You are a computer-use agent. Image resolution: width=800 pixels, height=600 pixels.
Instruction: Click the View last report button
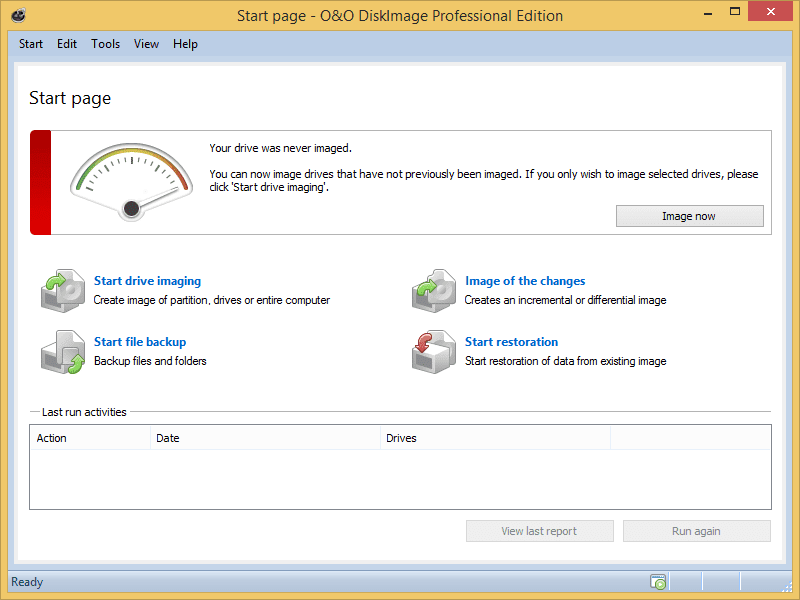[539, 531]
